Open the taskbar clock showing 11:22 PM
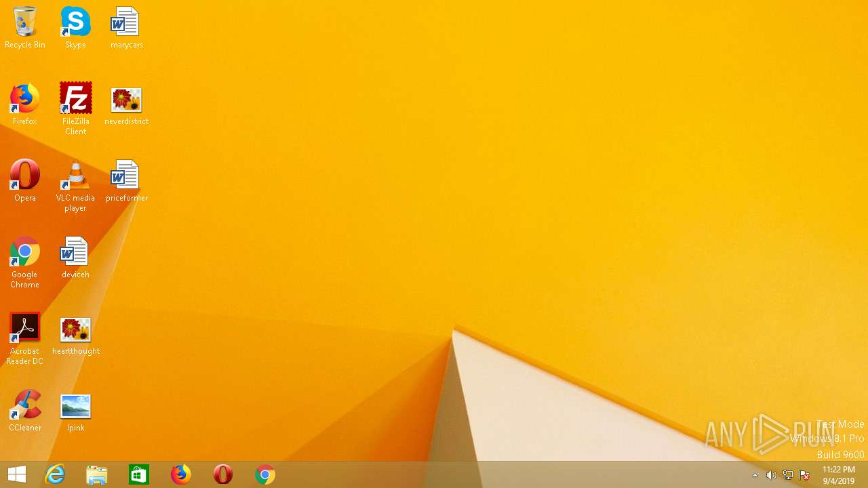Image resolution: width=868 pixels, height=488 pixels. click(839, 475)
